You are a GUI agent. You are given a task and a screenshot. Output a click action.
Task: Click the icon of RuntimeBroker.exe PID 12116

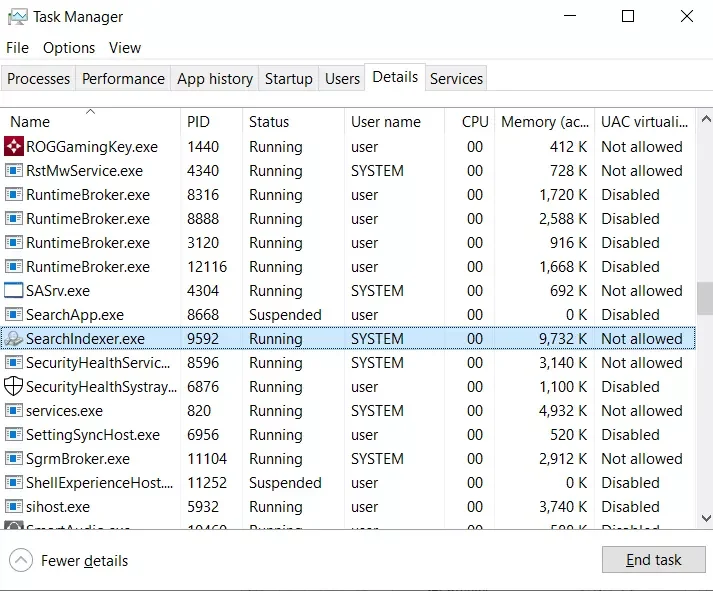(14, 266)
